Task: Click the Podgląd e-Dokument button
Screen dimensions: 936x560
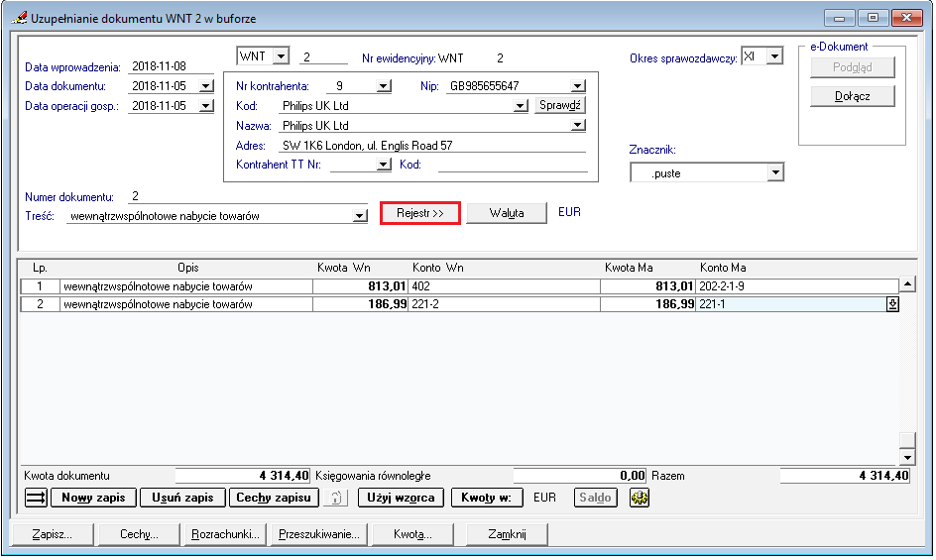Action: (x=853, y=67)
